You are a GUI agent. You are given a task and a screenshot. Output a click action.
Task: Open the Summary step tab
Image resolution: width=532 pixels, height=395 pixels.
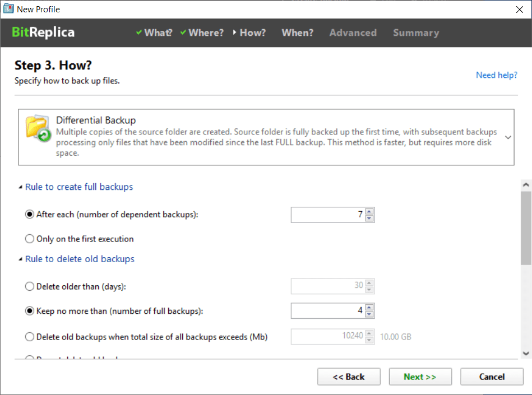pos(416,32)
